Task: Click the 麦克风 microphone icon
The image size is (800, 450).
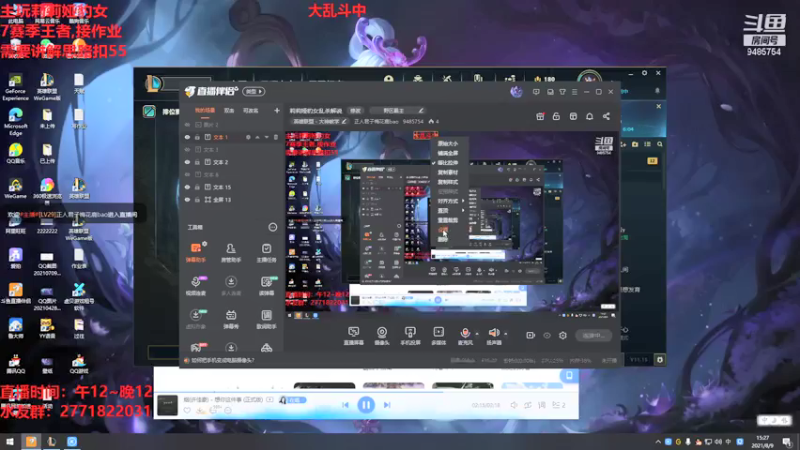Action: point(465,333)
